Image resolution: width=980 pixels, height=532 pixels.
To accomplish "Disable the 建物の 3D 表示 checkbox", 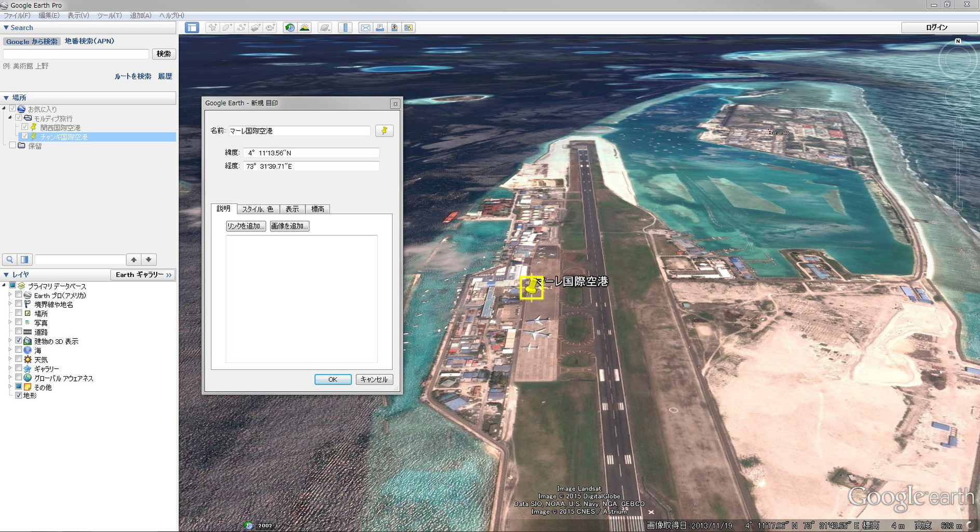I will (x=19, y=340).
